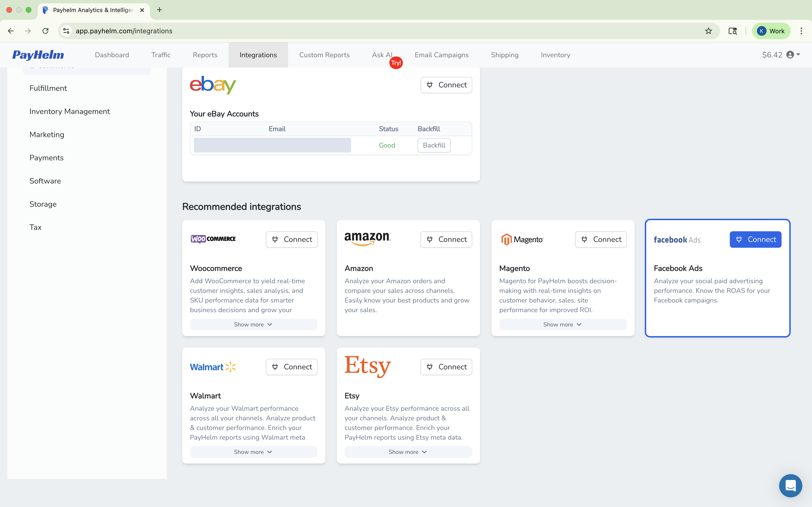The image size is (812, 507).
Task: Click the Backfill button for the eBay account
Action: (x=434, y=145)
